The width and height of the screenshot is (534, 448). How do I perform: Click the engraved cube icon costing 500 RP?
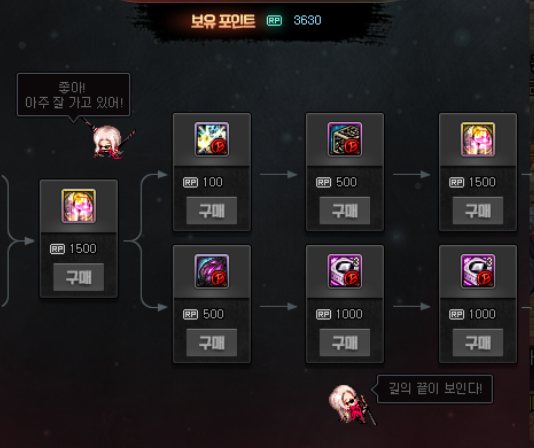coord(345,139)
